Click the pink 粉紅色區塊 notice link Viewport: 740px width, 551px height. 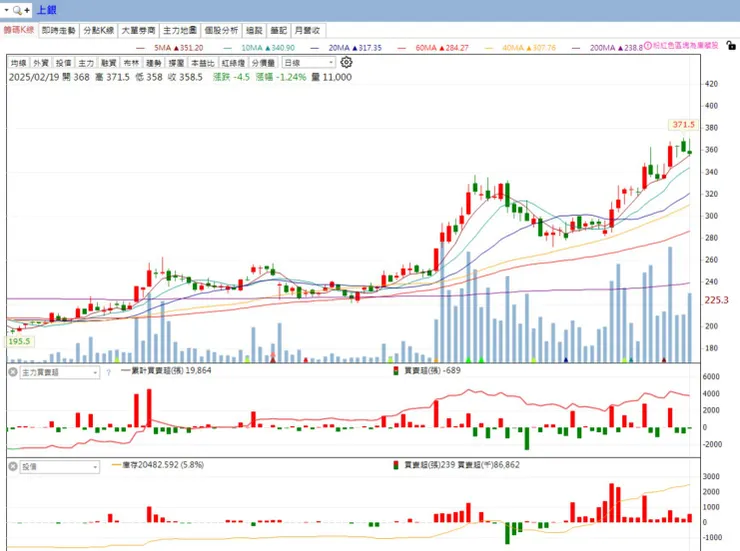pyautogui.click(x=686, y=45)
